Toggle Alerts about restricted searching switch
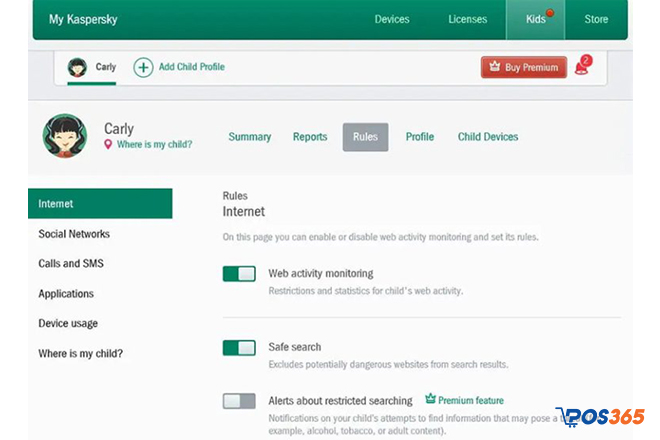The height and width of the screenshot is (440, 660). [x=239, y=401]
